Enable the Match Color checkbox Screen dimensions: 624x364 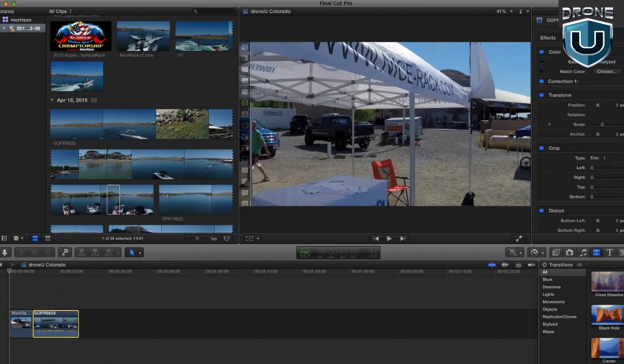pyautogui.click(x=541, y=72)
